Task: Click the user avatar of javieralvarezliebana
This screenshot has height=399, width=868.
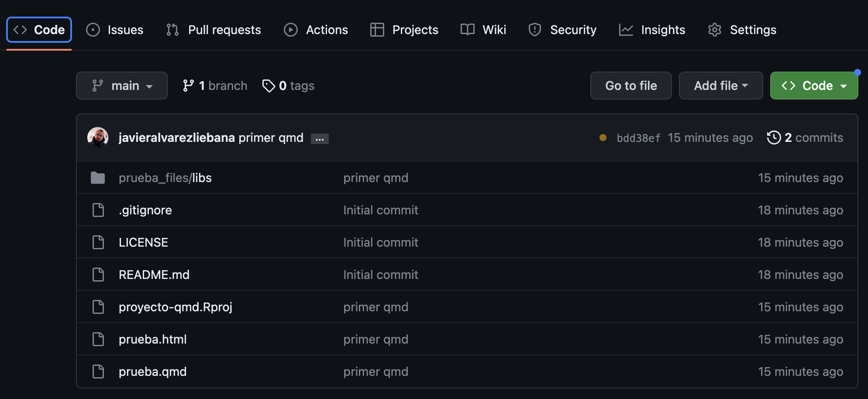Action: (98, 138)
